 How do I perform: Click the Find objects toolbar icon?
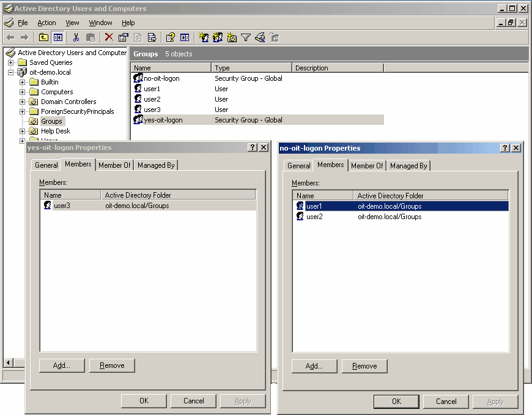pyautogui.click(x=260, y=37)
